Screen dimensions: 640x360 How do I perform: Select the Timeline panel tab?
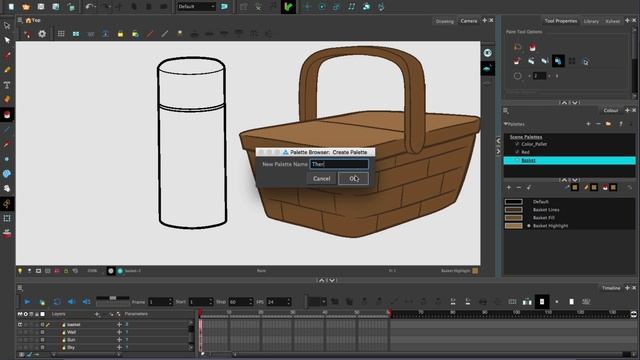[x=611, y=288]
